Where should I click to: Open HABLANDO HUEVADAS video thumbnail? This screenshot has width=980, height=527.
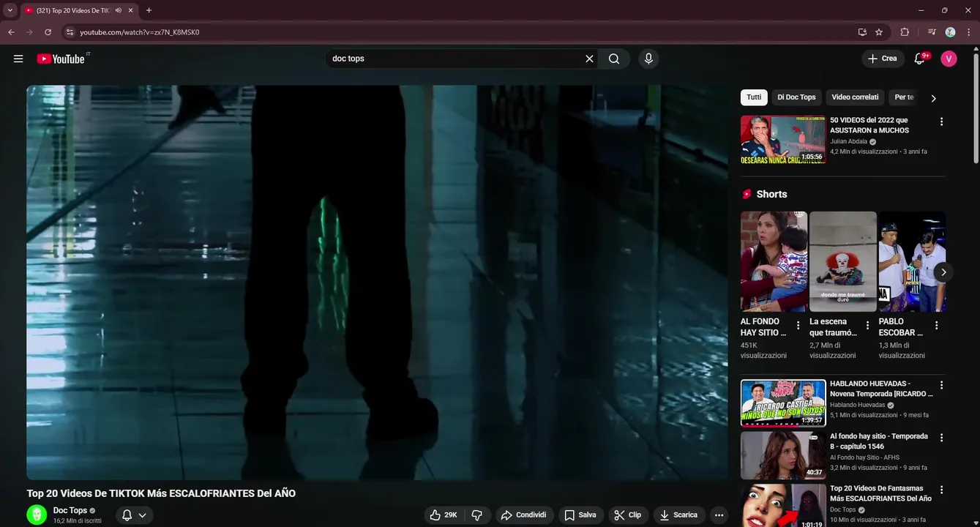[x=783, y=403]
